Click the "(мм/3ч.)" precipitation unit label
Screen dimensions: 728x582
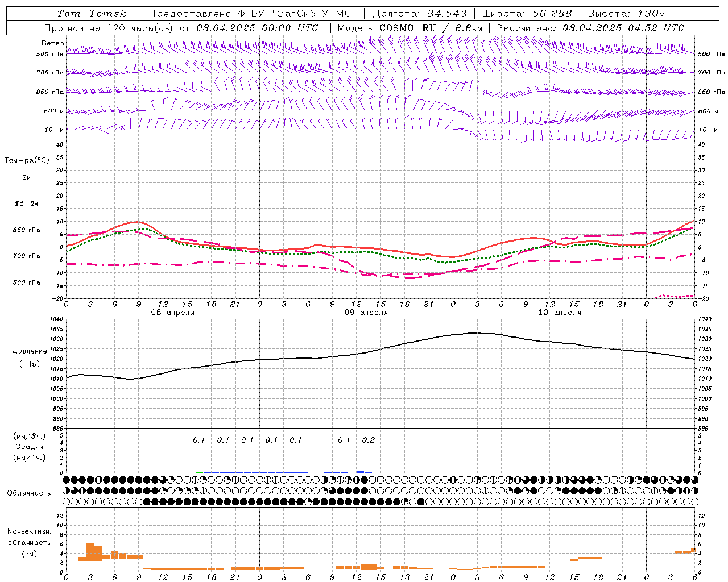click(x=30, y=436)
